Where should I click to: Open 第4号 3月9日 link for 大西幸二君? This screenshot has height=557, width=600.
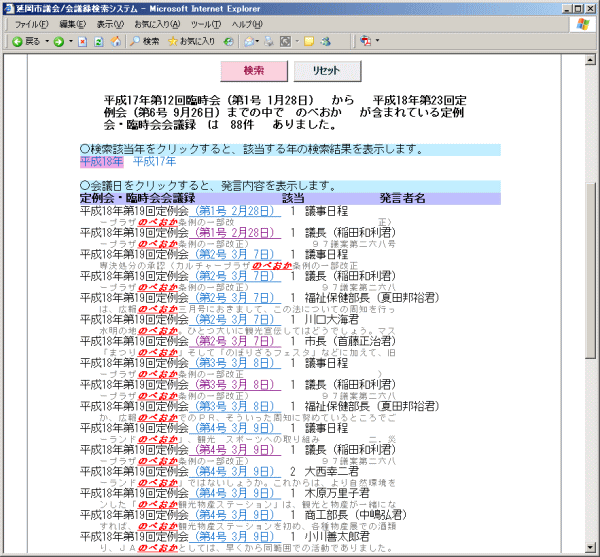235,471
